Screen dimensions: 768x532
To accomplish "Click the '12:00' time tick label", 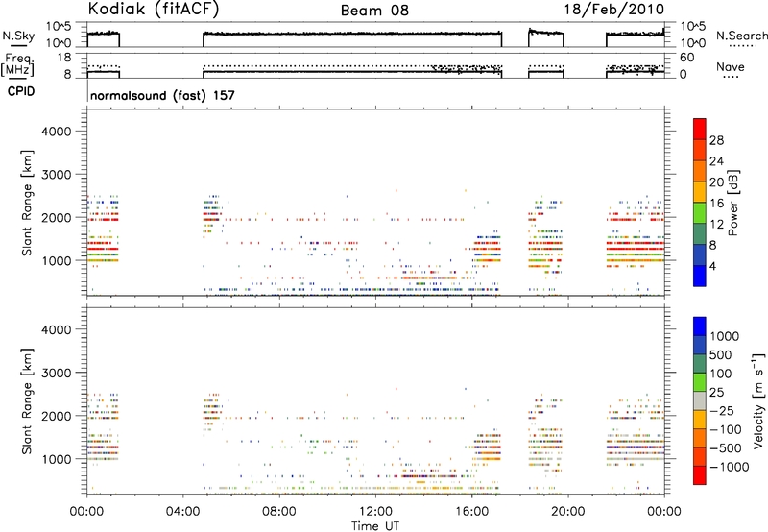I will [x=375, y=512].
